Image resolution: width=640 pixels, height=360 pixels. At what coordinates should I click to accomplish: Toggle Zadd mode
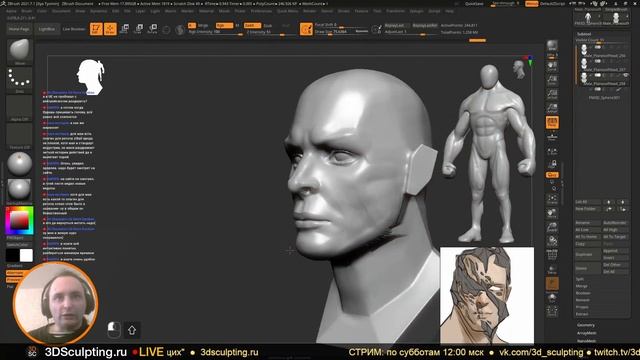[252, 25]
